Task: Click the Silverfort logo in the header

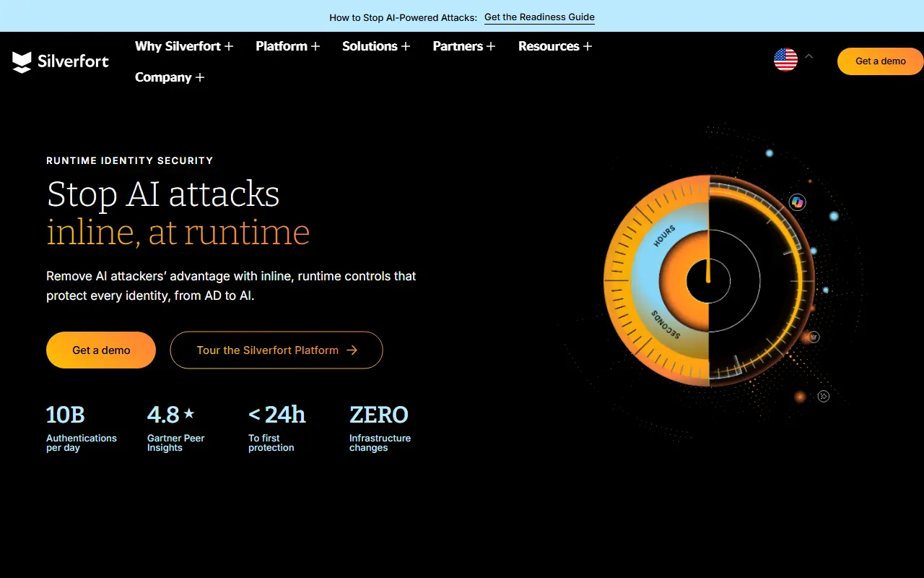Action: 61,61
